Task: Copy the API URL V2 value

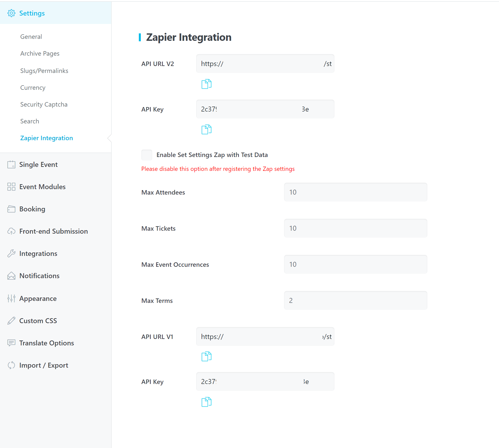Action: tap(206, 84)
